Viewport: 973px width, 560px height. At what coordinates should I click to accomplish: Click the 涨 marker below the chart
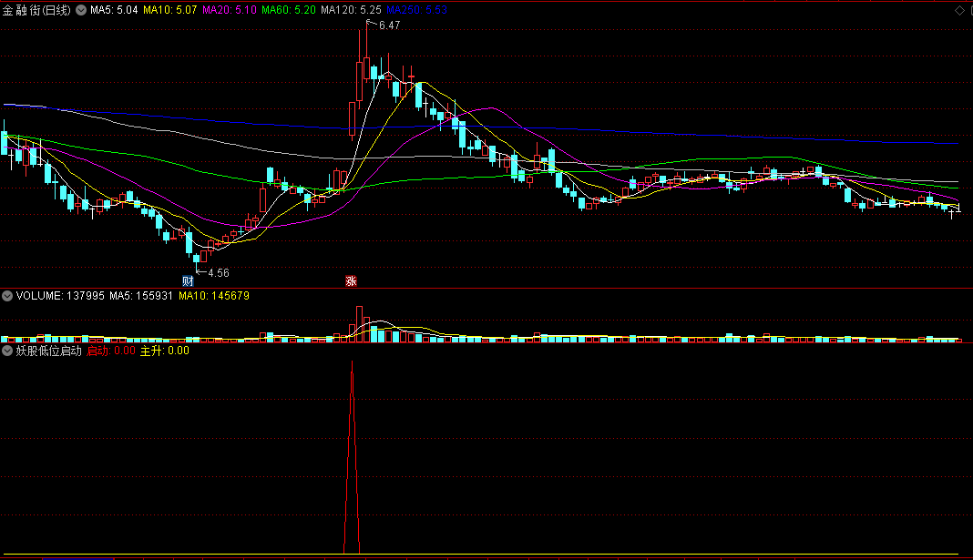tap(352, 281)
